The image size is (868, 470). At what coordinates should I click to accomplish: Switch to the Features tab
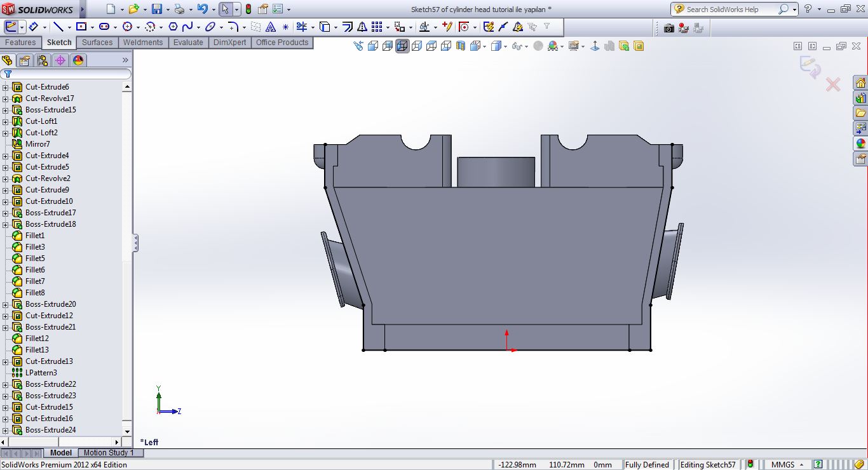[x=20, y=43]
